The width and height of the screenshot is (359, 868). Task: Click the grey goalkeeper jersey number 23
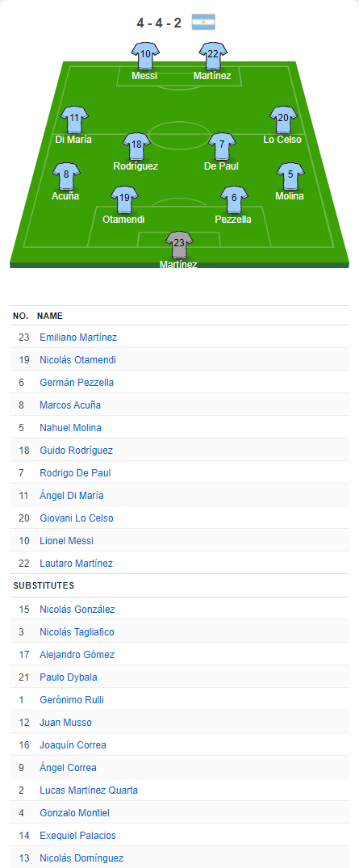coord(179,245)
